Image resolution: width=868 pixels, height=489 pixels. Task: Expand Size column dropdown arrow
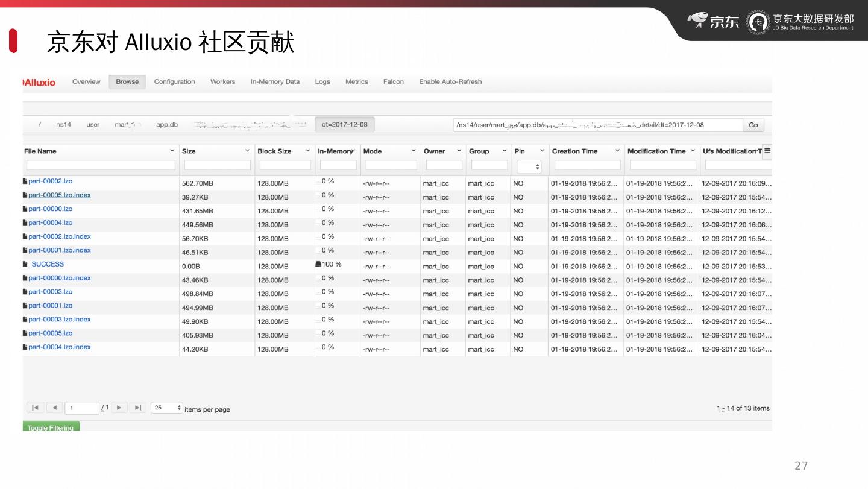(247, 151)
